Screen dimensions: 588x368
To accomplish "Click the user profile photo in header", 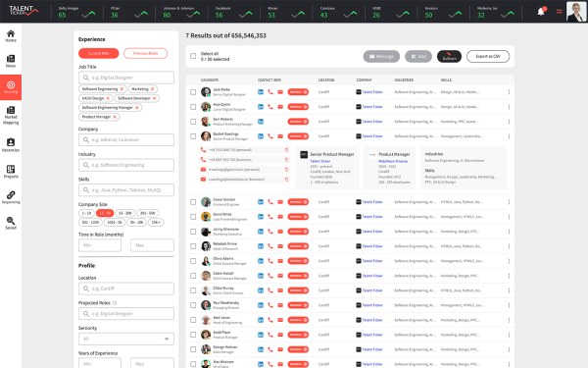I will pos(575,11).
